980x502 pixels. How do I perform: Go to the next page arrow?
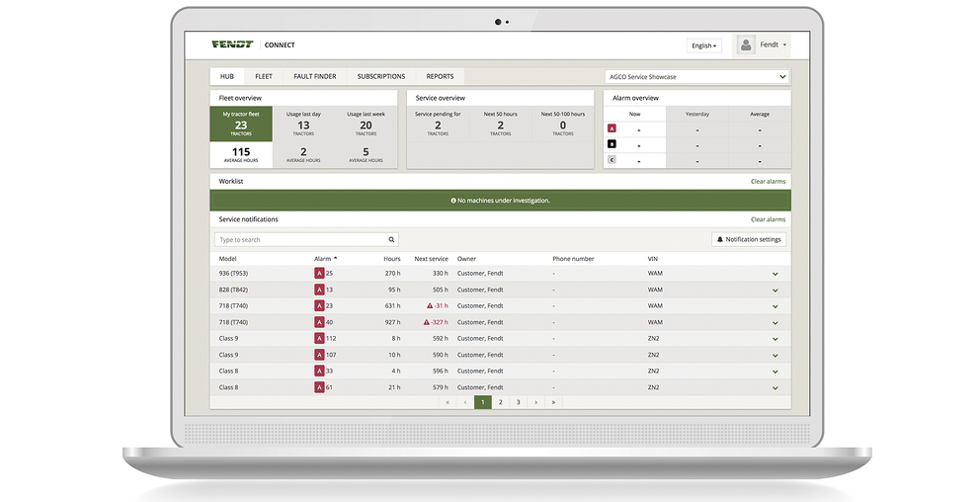point(535,402)
